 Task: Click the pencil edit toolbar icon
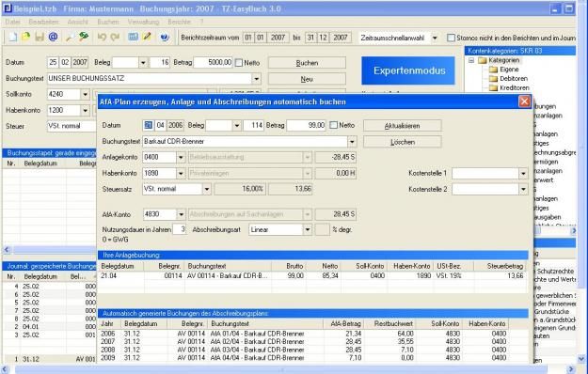147,37
